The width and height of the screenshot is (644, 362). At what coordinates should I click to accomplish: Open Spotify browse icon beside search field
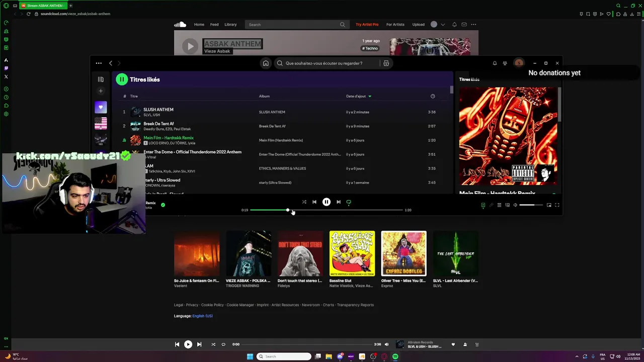(386, 63)
